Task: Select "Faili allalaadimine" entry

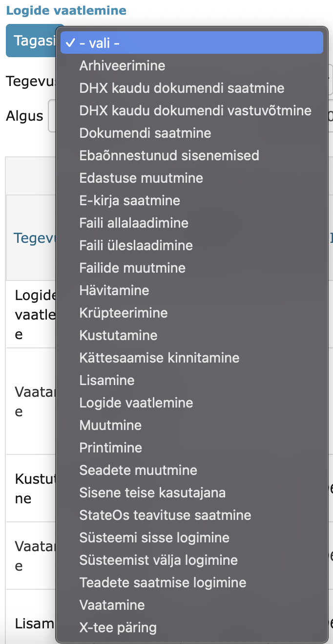Action: coord(134,222)
